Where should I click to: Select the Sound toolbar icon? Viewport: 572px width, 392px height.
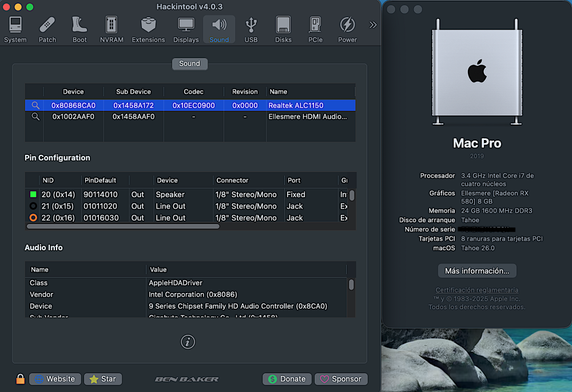coord(219,30)
